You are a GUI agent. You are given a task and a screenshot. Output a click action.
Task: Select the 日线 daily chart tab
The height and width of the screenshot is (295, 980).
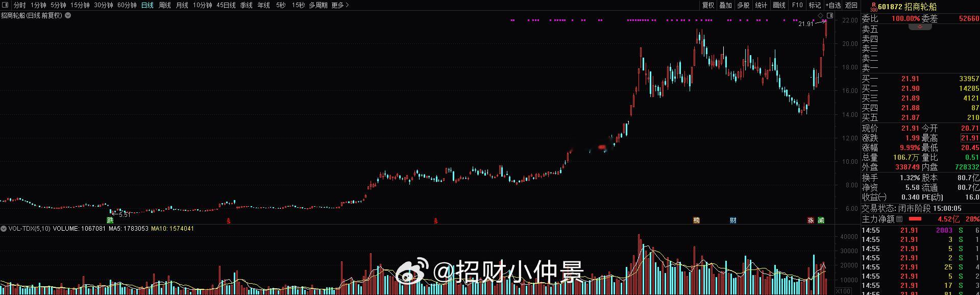click(147, 5)
